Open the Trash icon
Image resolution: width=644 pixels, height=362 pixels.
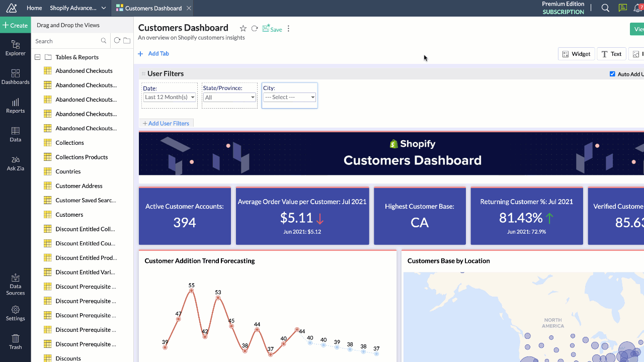pos(15,342)
